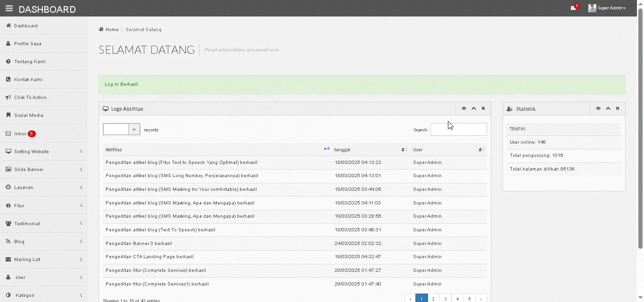Click the home icon in breadcrumb

coord(101,29)
